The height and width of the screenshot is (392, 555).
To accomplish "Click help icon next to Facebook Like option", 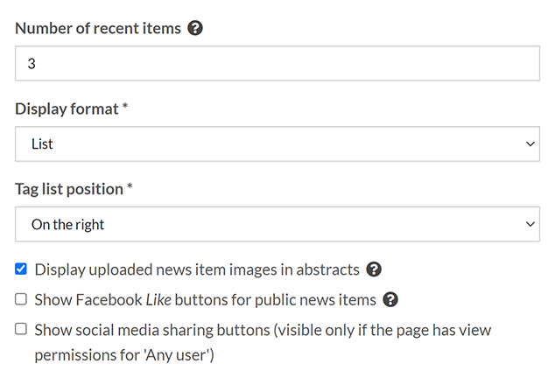I will click(x=390, y=300).
